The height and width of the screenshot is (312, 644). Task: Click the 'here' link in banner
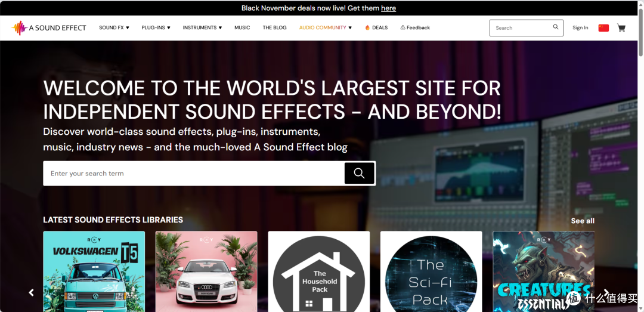click(389, 8)
